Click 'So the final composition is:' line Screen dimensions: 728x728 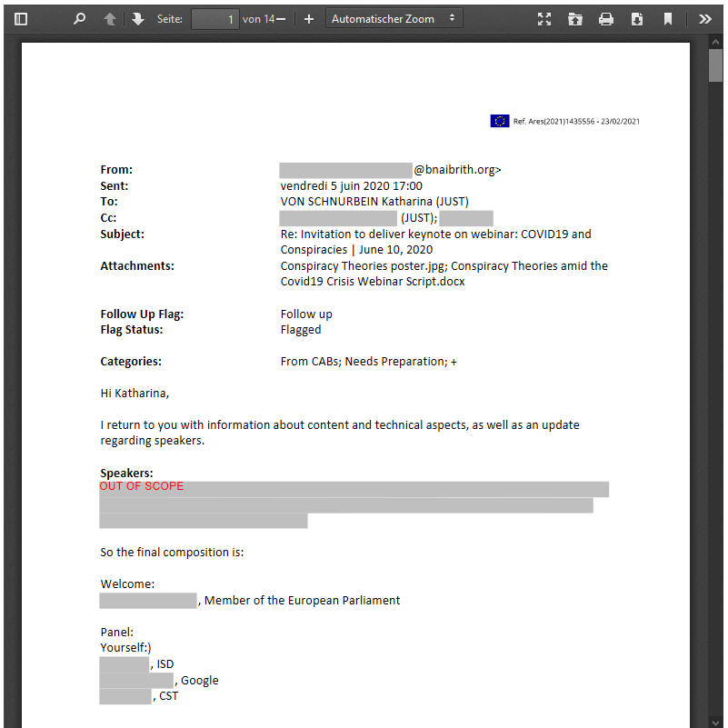pos(172,553)
